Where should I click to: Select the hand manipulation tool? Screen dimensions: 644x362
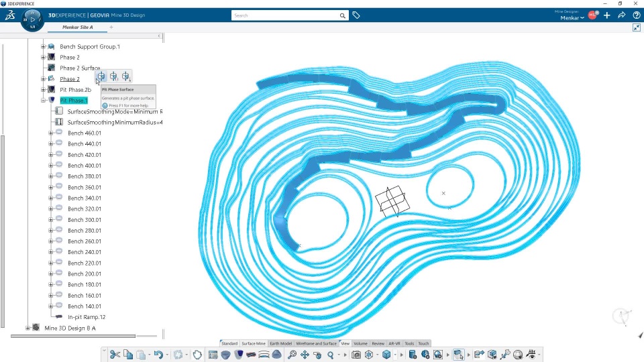coord(197,355)
